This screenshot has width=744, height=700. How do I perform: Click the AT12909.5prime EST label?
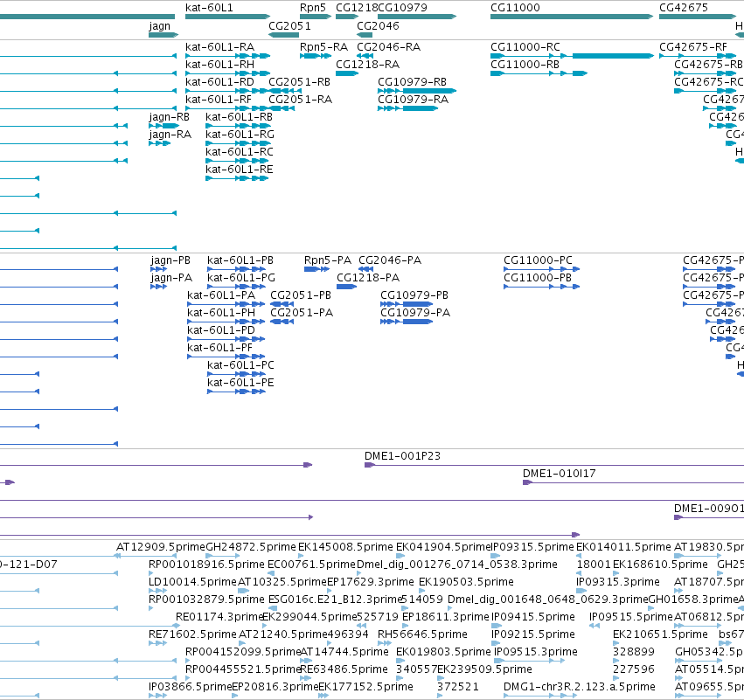161,547
